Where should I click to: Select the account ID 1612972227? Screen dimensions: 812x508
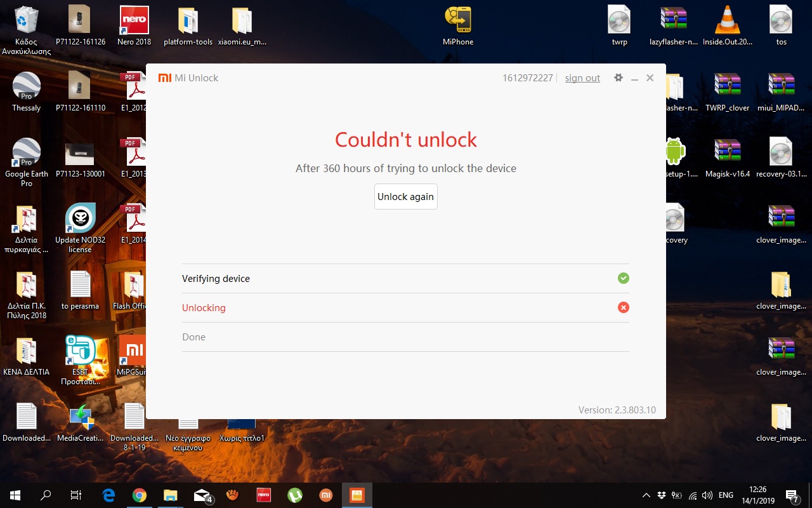coord(528,78)
